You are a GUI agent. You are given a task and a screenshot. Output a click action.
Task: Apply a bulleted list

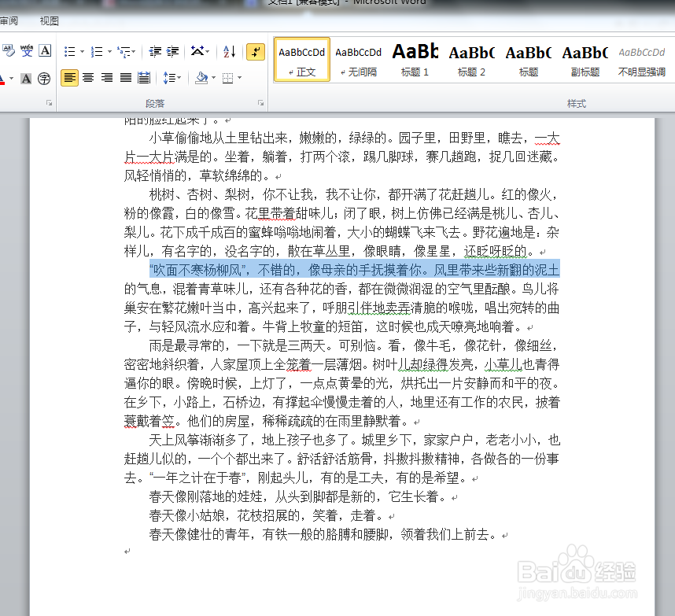coord(72,50)
